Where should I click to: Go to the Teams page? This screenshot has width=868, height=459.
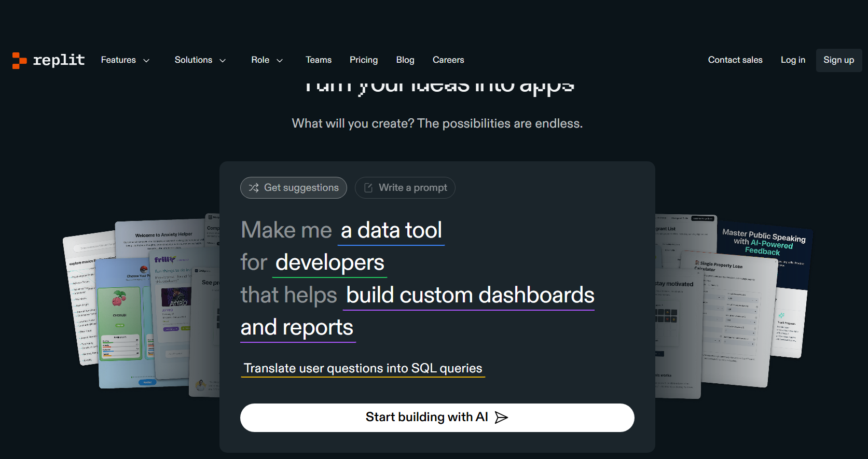click(x=318, y=60)
